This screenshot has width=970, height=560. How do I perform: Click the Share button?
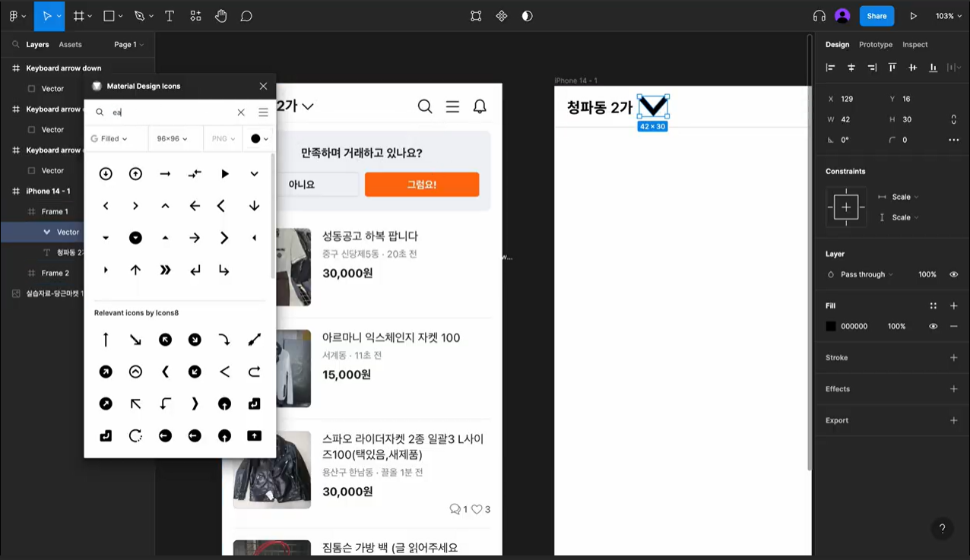coord(876,16)
